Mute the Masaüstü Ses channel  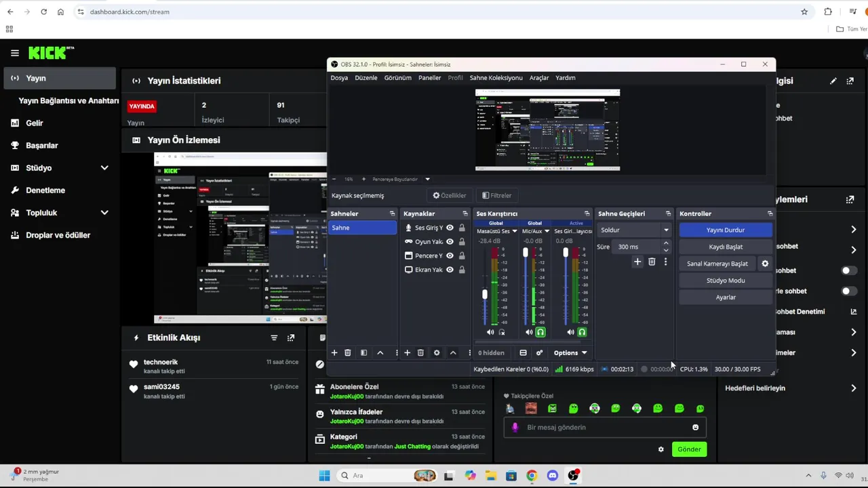tap(490, 332)
